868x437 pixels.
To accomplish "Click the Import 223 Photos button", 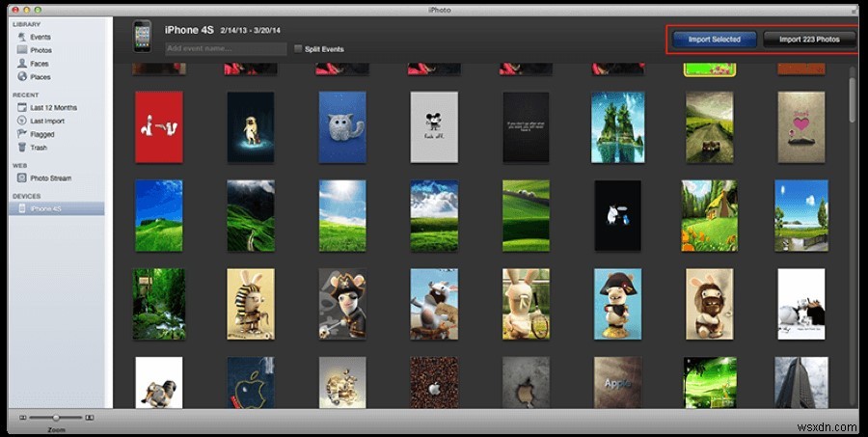I will pyautogui.click(x=809, y=40).
